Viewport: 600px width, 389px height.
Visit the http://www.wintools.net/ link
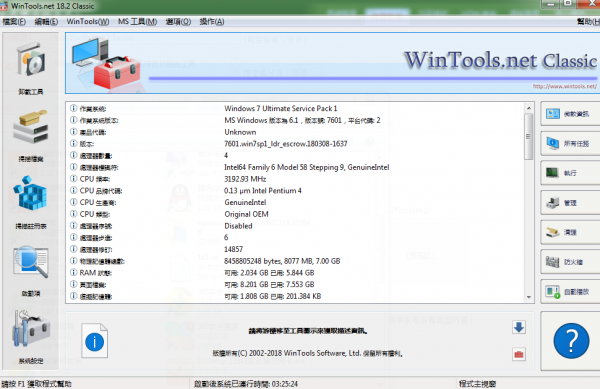(565, 86)
